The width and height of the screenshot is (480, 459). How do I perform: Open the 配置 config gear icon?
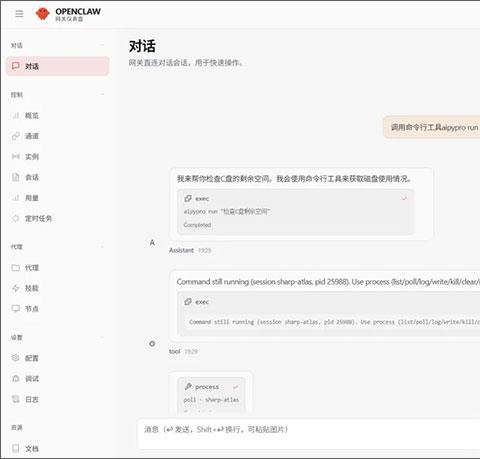(15, 358)
